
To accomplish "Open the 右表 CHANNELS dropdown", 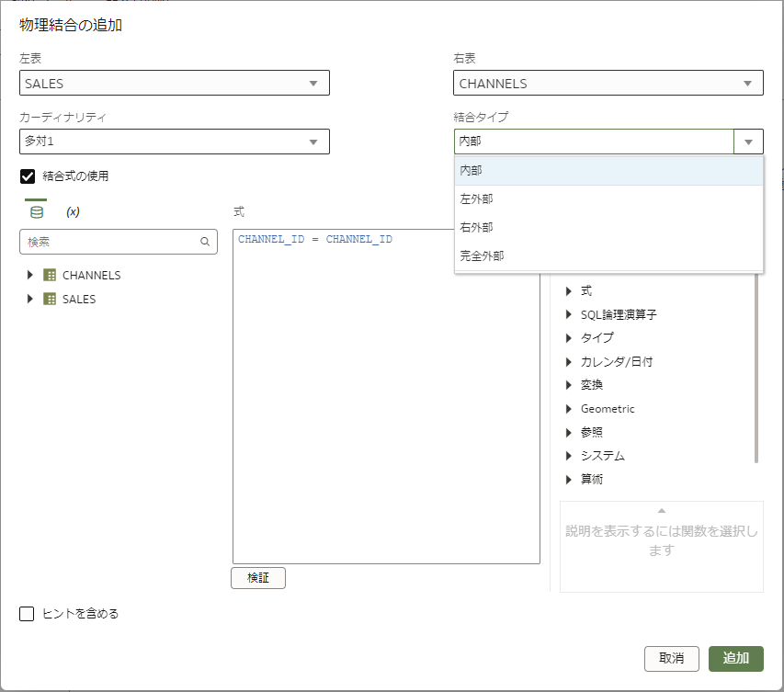I will click(x=608, y=83).
